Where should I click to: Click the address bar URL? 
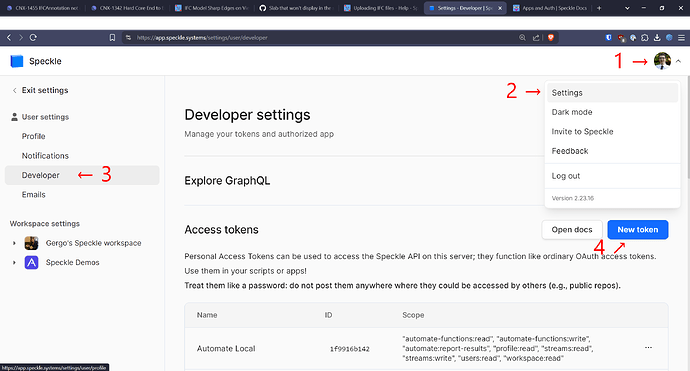pyautogui.click(x=202, y=38)
